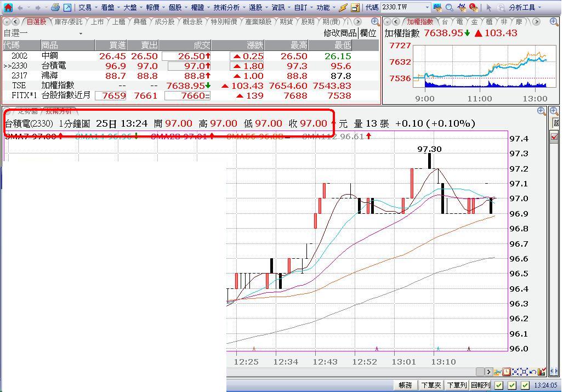563x392 pixels.
Task: Open the 交易 menu
Action: click(85, 7)
